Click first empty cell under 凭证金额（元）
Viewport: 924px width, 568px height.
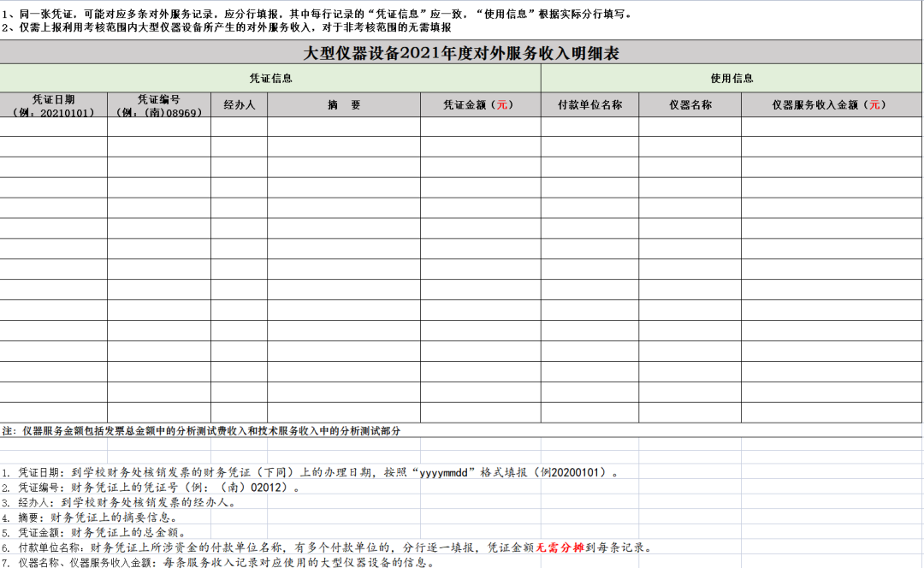(x=481, y=127)
